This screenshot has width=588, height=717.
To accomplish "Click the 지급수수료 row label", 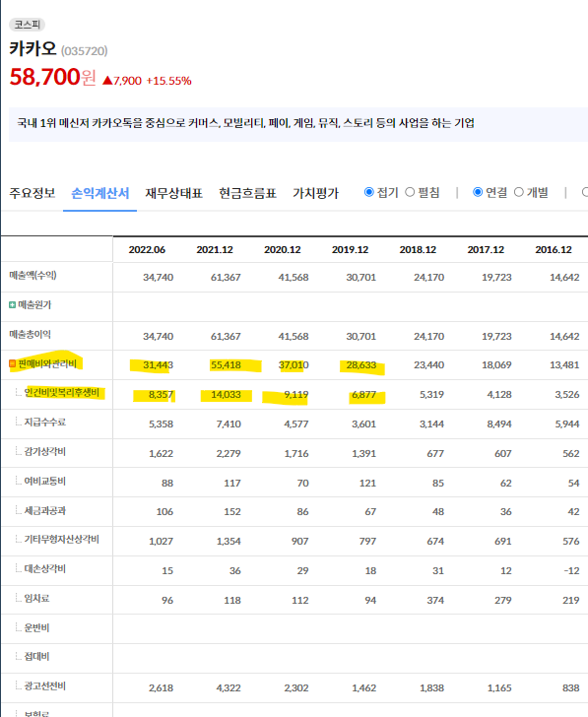I will pos(44,423).
